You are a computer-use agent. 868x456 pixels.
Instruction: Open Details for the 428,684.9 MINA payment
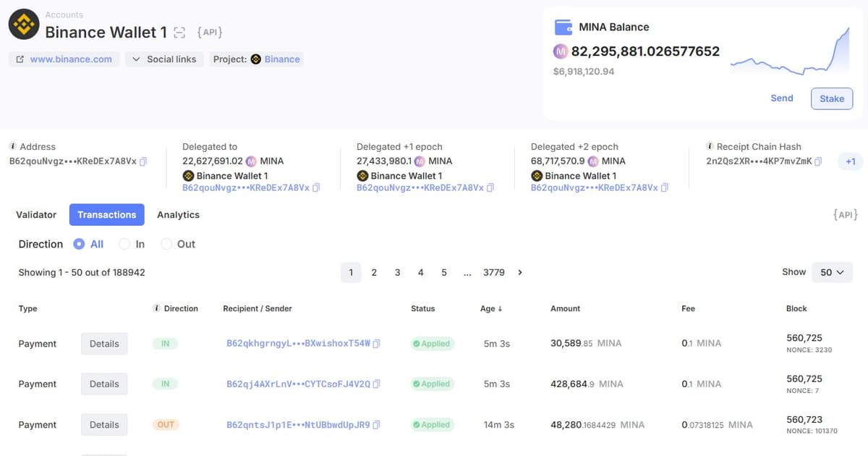(x=104, y=384)
